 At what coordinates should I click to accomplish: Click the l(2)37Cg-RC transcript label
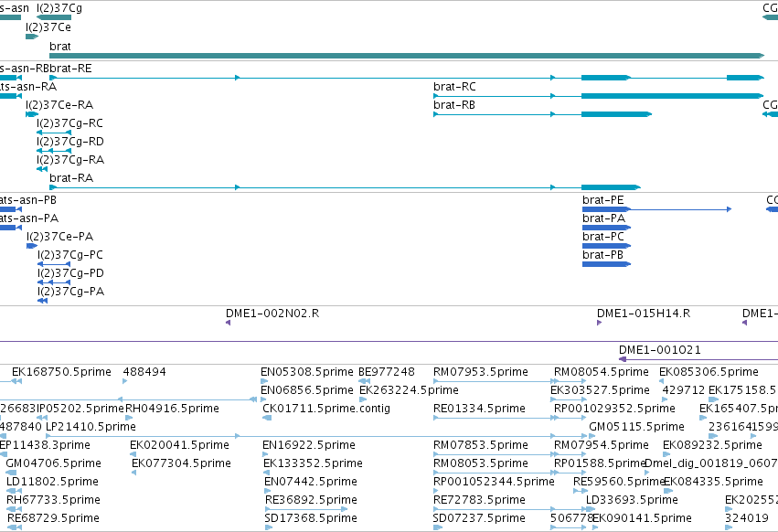tap(70, 123)
